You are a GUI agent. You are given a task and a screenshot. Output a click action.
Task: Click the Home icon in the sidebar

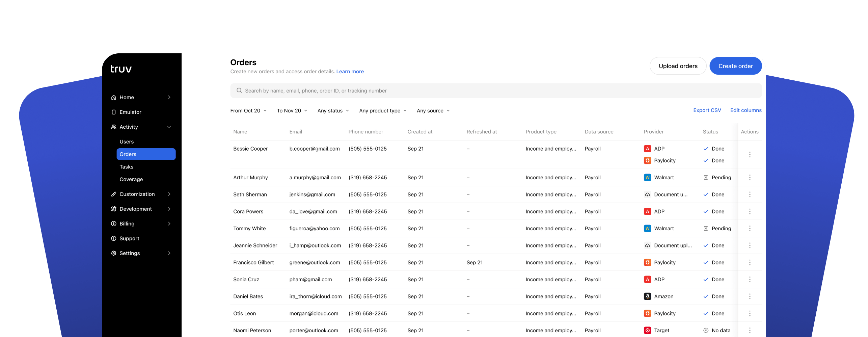point(113,97)
